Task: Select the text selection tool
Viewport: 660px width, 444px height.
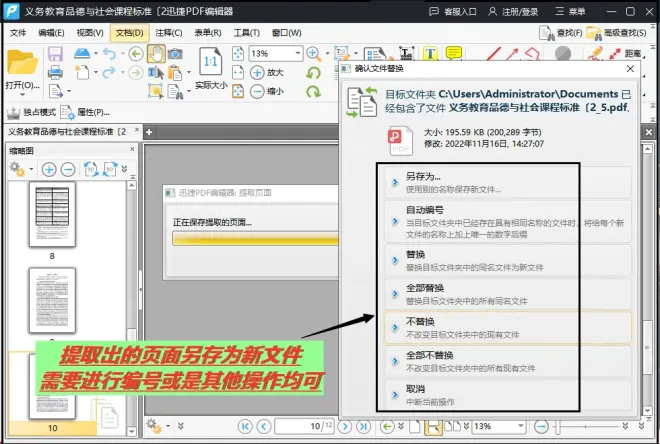Action: tap(155, 72)
